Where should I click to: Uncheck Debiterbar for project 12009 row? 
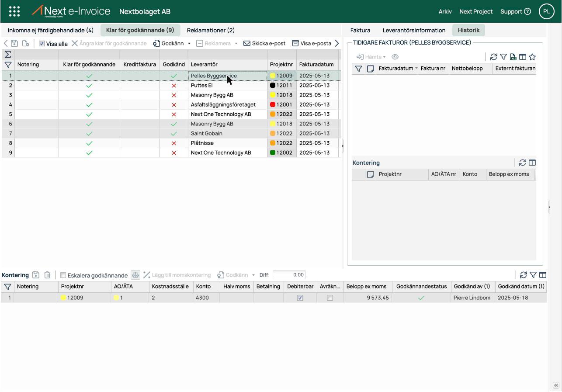pyautogui.click(x=300, y=298)
